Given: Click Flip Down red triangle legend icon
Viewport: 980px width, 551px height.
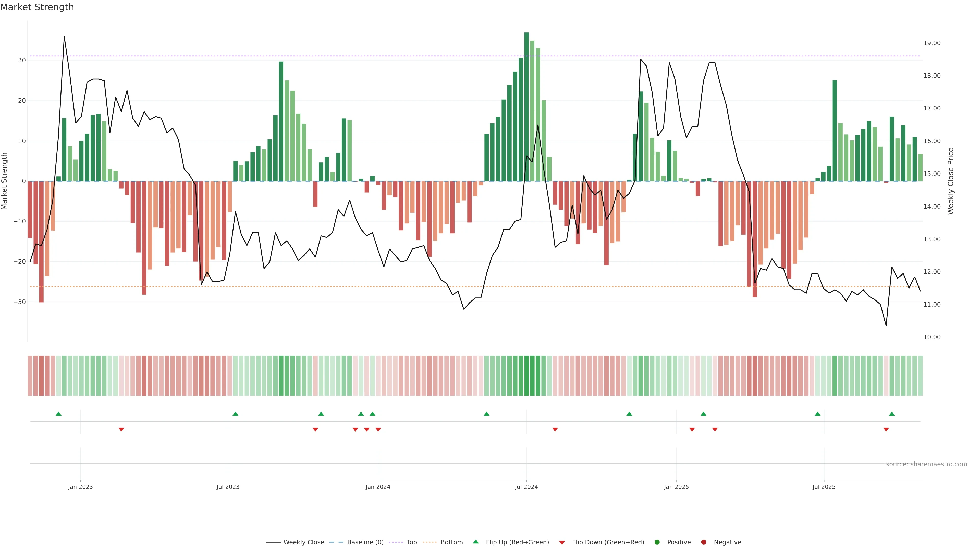Looking at the screenshot, I should click(x=562, y=543).
